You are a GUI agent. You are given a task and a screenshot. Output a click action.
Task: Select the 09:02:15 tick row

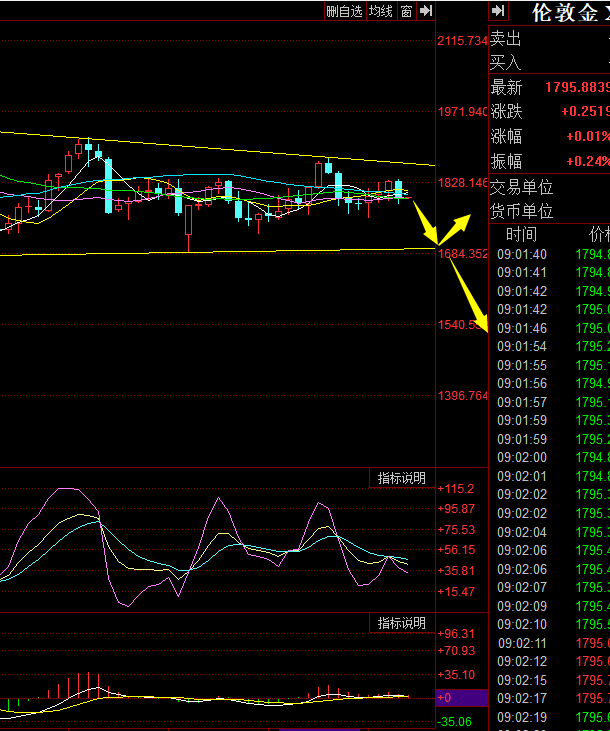[x=550, y=681]
